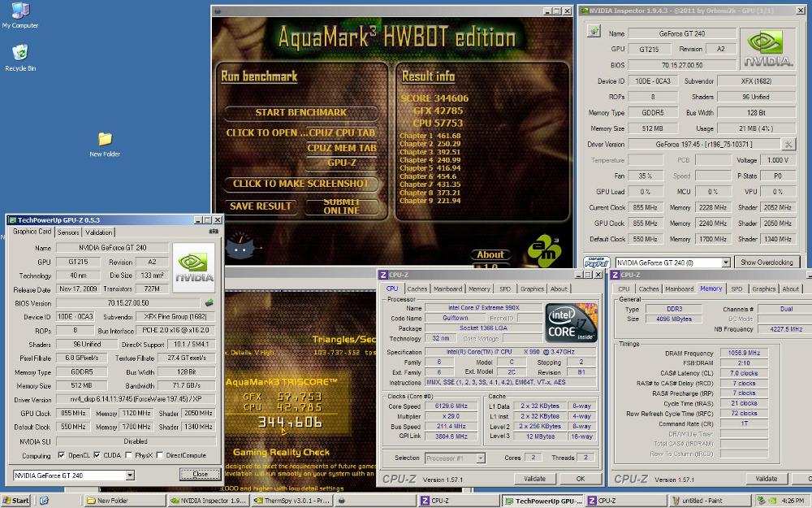Click NVIDIA Inspector upload screenshot icon beside Name

[x=594, y=31]
